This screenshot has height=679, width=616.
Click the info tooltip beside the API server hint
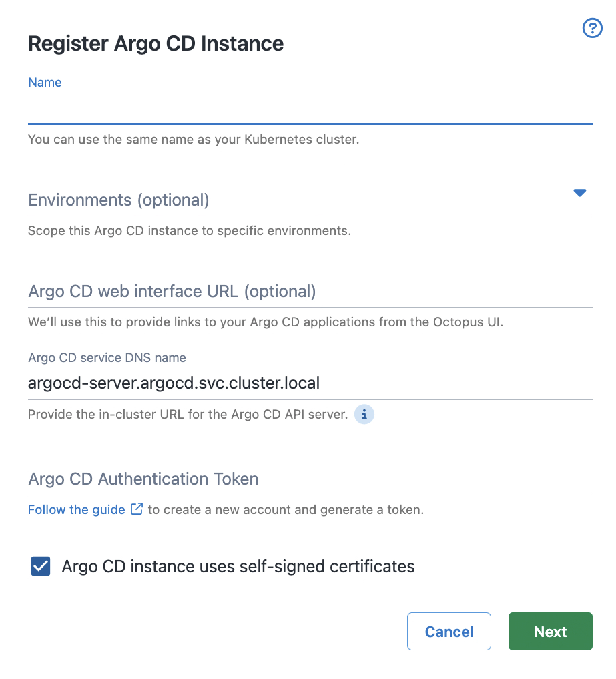point(364,415)
